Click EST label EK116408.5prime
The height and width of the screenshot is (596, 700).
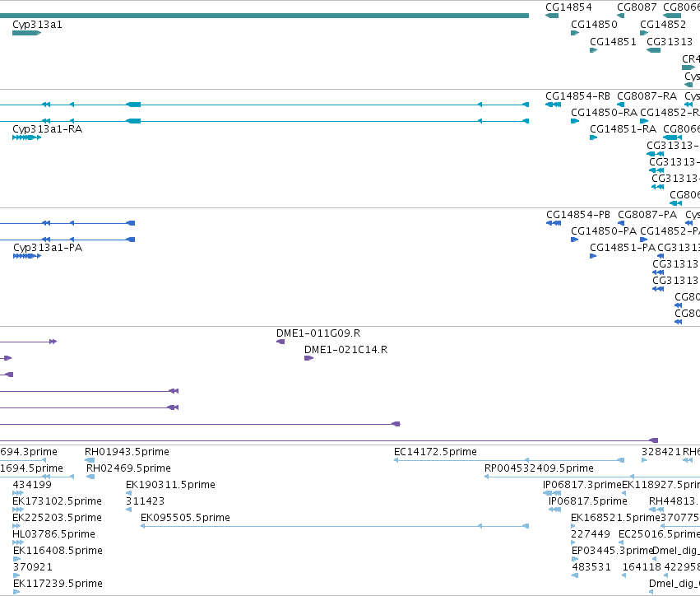[58, 551]
